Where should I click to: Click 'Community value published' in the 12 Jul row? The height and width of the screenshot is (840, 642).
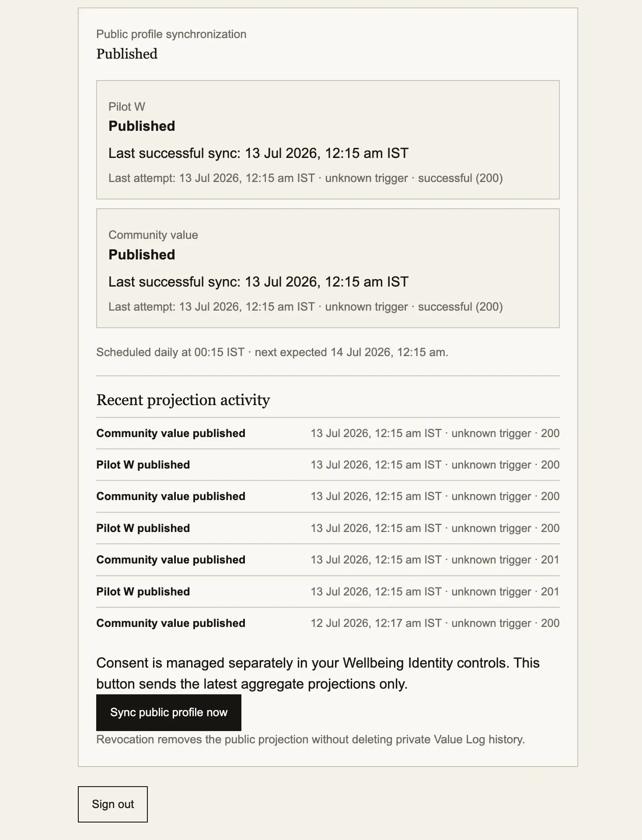pyautogui.click(x=171, y=623)
